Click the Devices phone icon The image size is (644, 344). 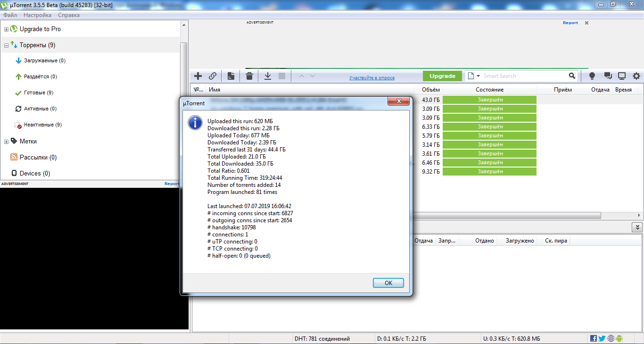(x=14, y=174)
